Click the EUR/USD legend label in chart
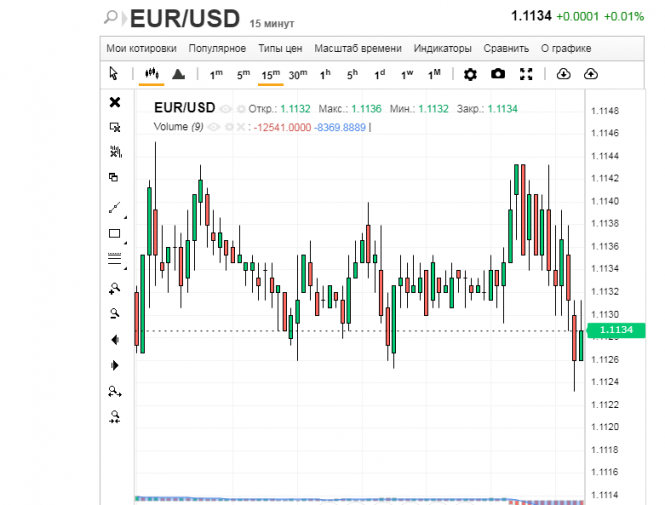 (x=184, y=108)
